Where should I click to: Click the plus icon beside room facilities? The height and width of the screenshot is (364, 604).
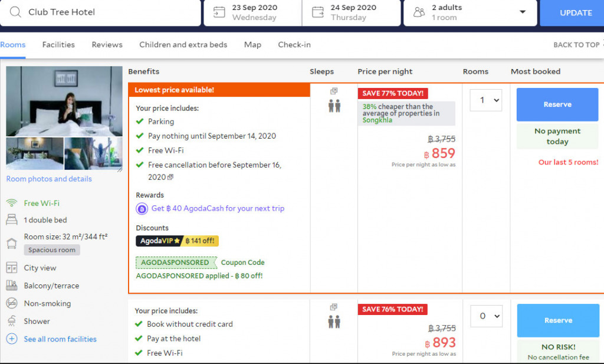(12, 339)
